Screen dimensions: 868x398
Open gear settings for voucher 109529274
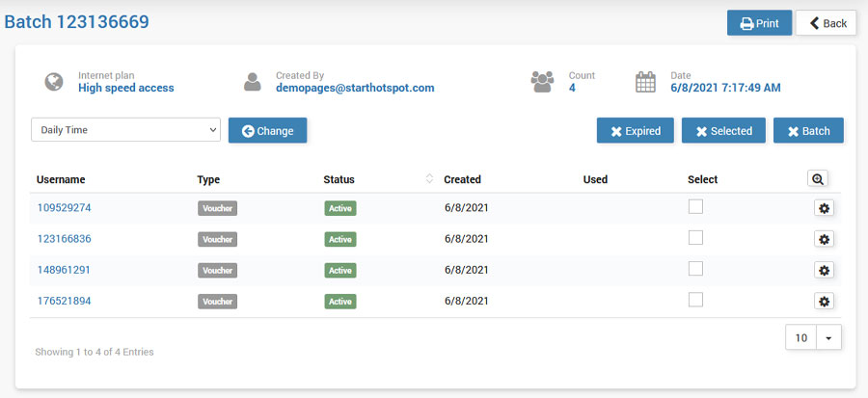tap(824, 208)
